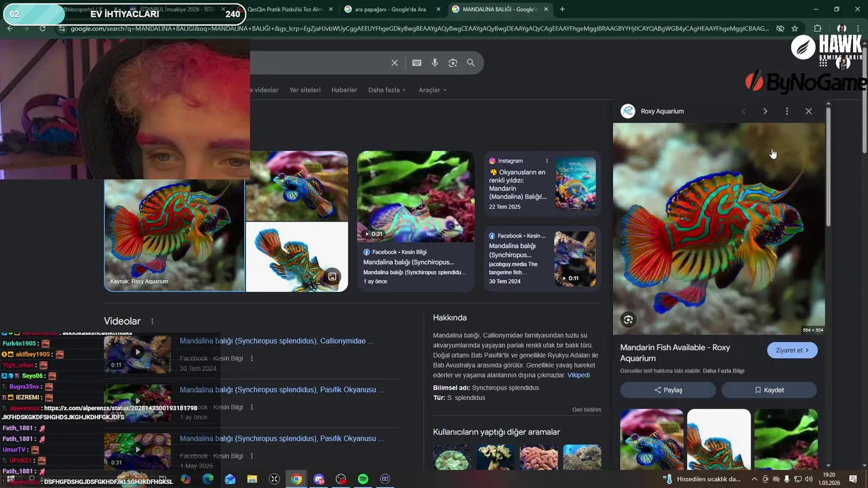
Task: Select the 'Haberler' search filter
Action: [x=344, y=90]
